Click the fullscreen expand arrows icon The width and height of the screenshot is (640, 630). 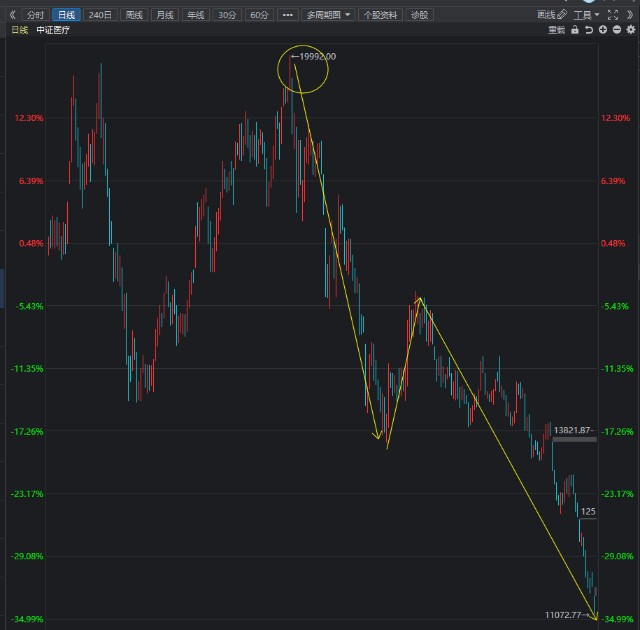pyautogui.click(x=613, y=15)
